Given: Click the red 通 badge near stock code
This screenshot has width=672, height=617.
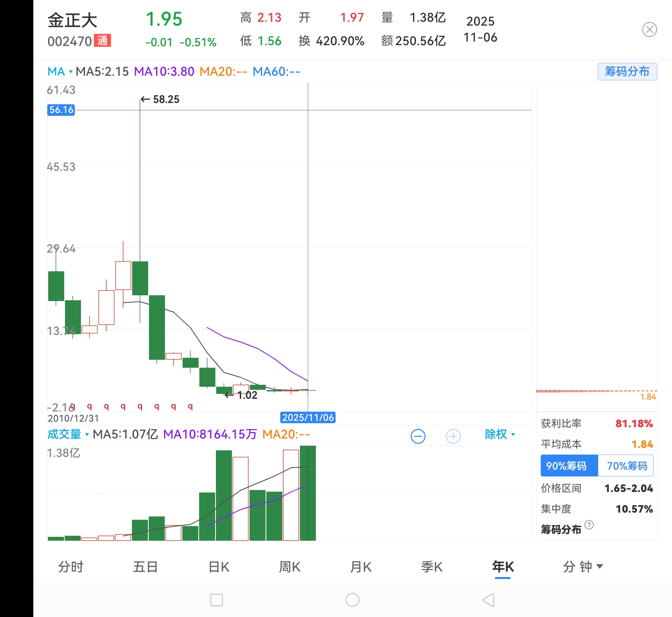Looking at the screenshot, I should [x=102, y=41].
